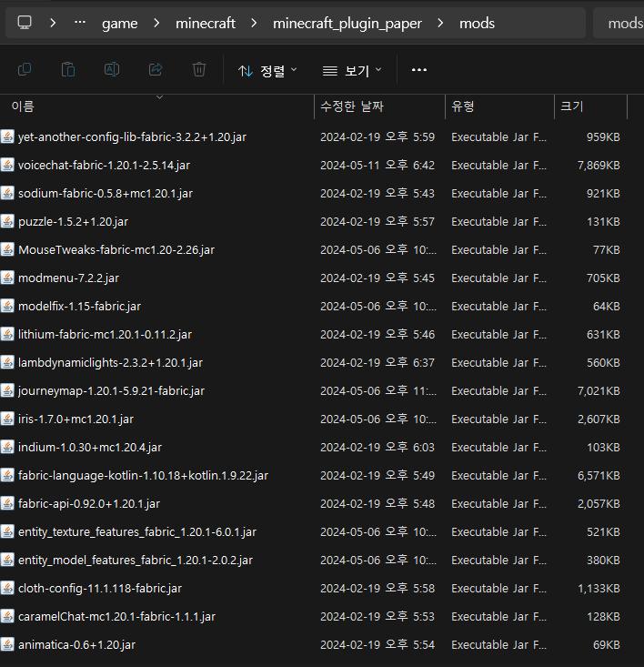Viewport: 644px width, 667px height.
Task: Click the jar icon beside sodium-fabric-0.5.8+mc1.20.1.jar
Action: point(8,194)
